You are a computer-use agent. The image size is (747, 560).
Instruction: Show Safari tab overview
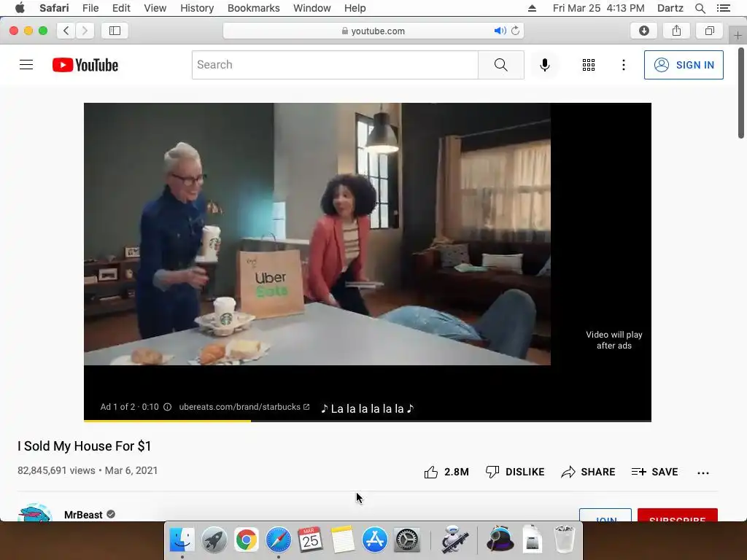click(709, 31)
